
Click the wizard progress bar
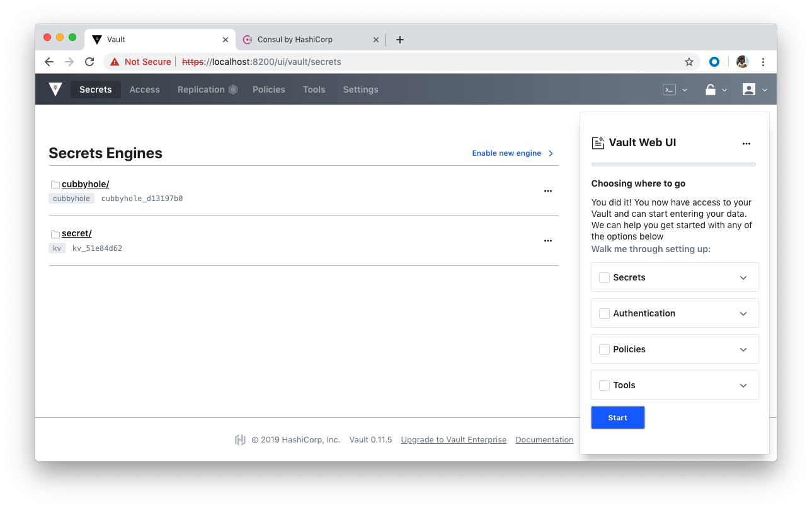[673, 165]
